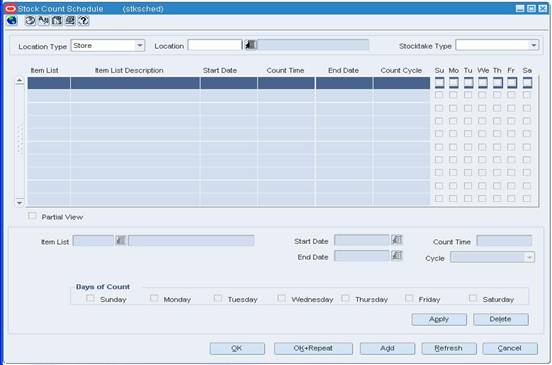Click the Delete button
Image resolution: width=552 pixels, height=365 pixels.
coord(501,319)
